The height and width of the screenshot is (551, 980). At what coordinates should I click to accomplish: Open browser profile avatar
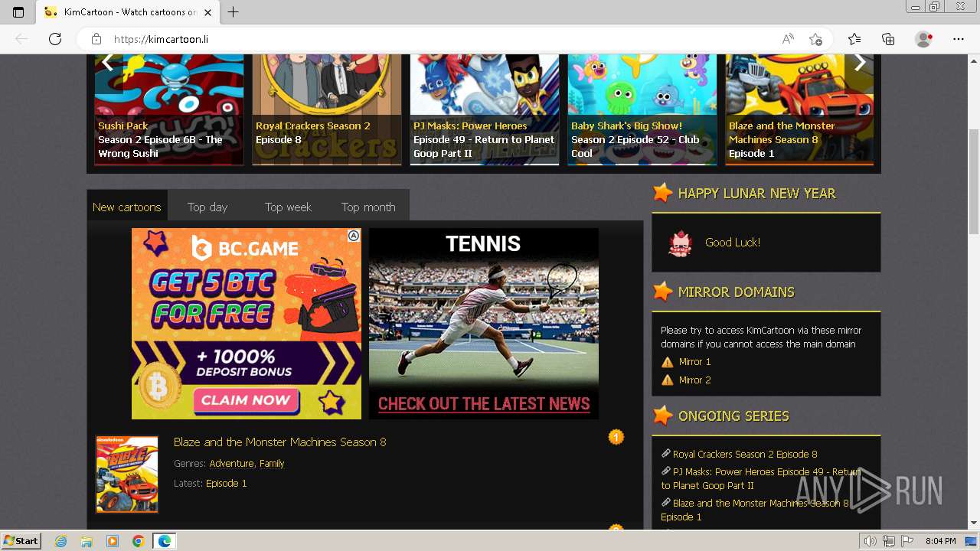pos(924,39)
